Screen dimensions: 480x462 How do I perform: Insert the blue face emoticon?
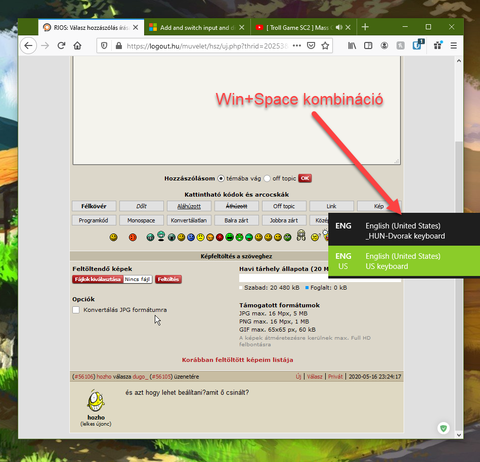191,237
